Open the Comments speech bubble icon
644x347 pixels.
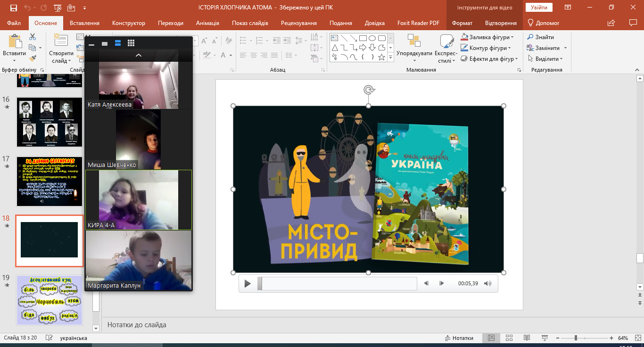click(633, 23)
